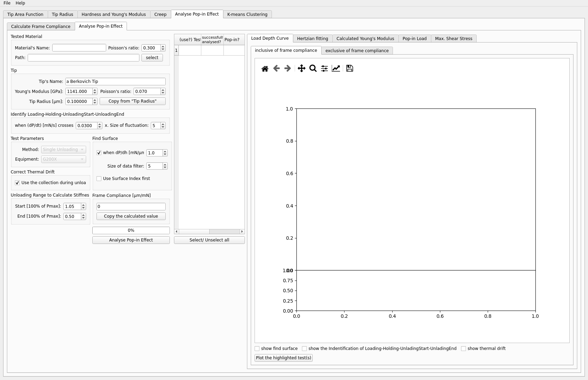Viewport: 588px width, 380px height.
Task: Click the Home reset view icon
Action: coord(265,68)
